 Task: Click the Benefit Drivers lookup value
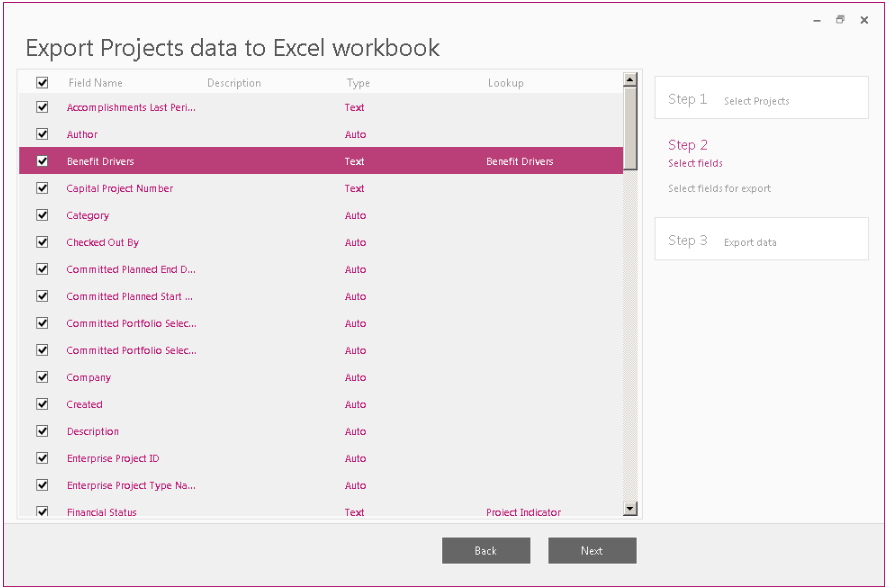point(520,161)
